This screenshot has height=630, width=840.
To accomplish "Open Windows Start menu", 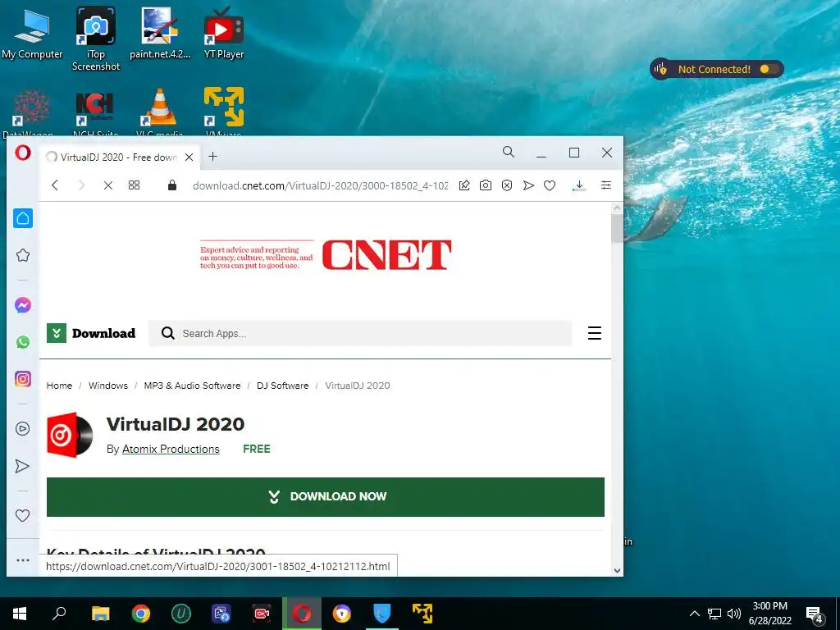I will [20, 614].
